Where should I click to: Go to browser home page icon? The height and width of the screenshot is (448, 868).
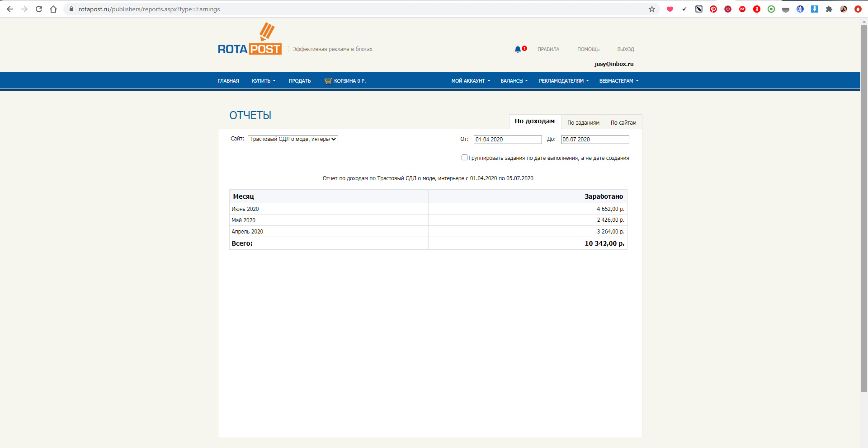[53, 9]
